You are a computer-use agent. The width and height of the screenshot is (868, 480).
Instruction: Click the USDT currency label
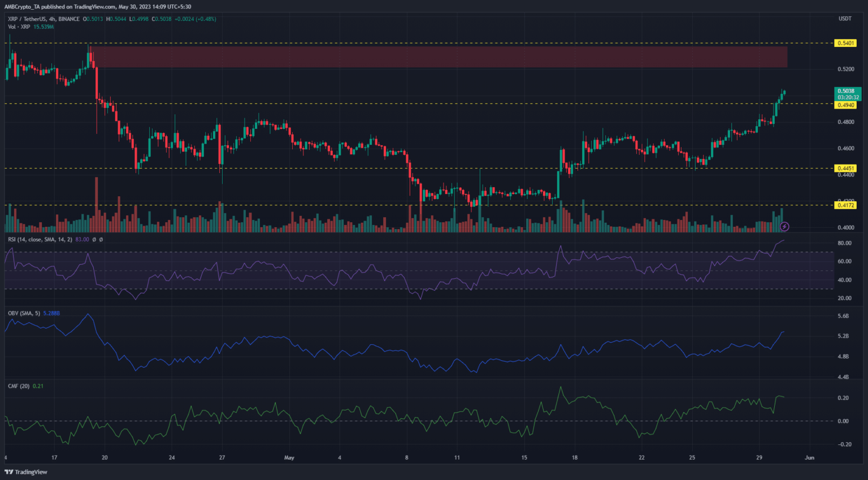(x=845, y=19)
